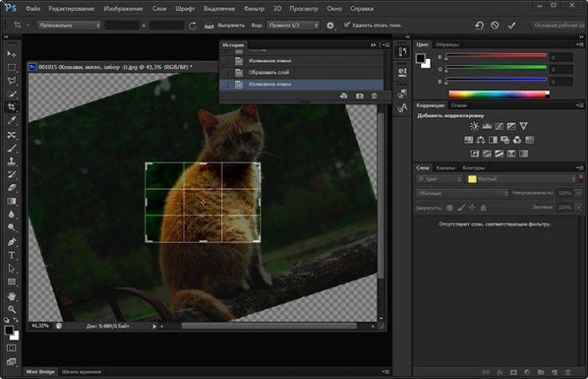Select the Crop tool in toolbar

pos(12,106)
